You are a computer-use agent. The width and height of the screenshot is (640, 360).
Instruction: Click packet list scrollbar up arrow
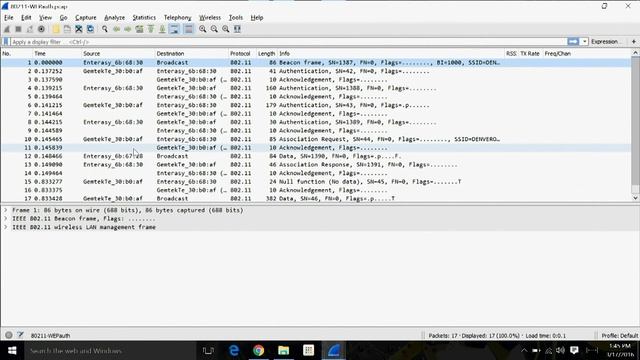(635, 53)
